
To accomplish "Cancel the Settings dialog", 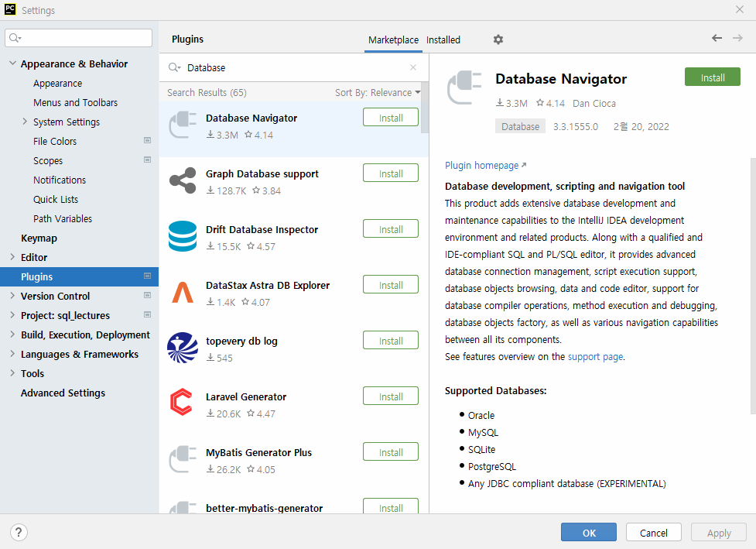I will click(x=653, y=533).
